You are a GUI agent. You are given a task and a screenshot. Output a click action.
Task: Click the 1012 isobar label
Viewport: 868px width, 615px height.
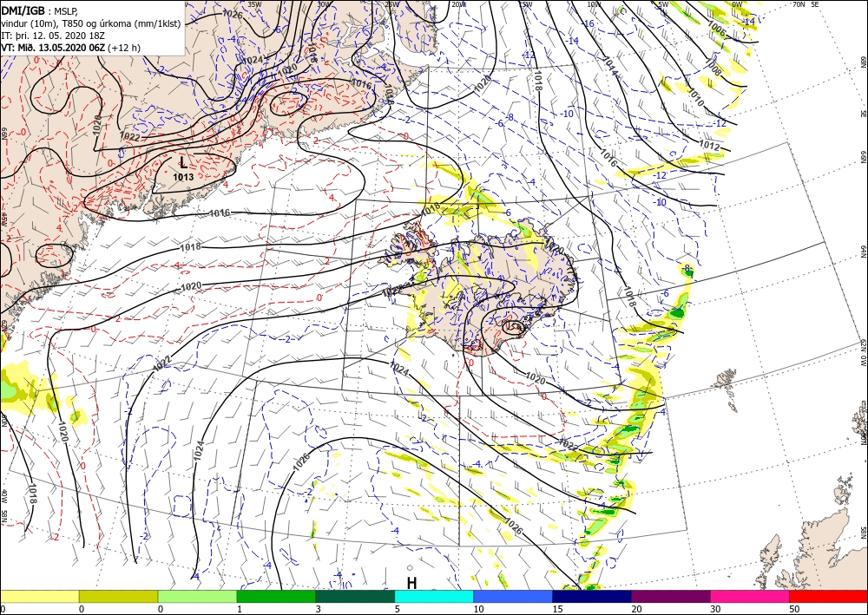point(709,145)
